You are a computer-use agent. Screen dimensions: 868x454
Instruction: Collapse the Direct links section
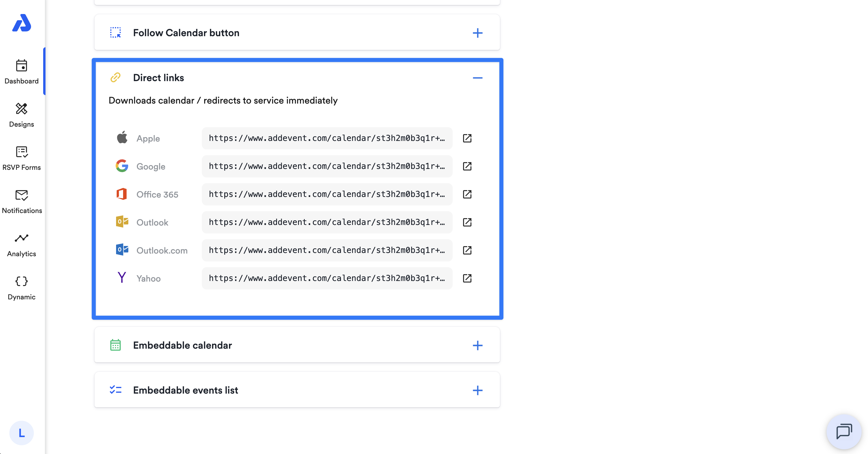tap(477, 78)
